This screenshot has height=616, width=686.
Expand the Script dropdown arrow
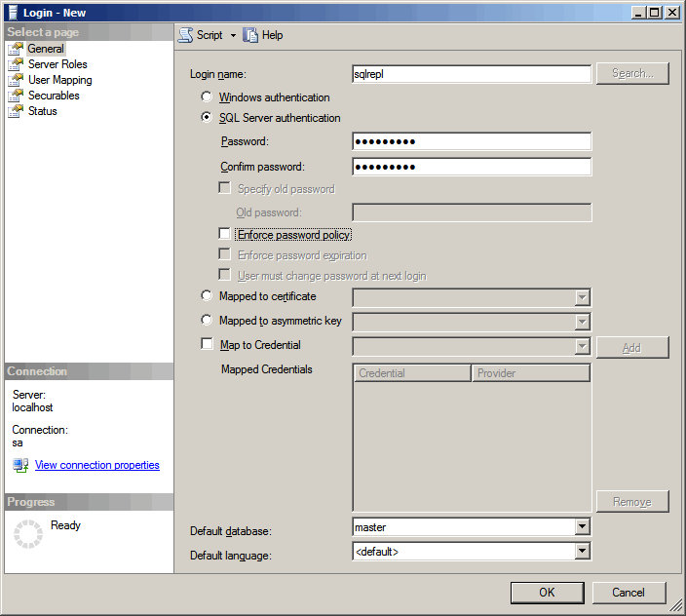click(x=233, y=36)
